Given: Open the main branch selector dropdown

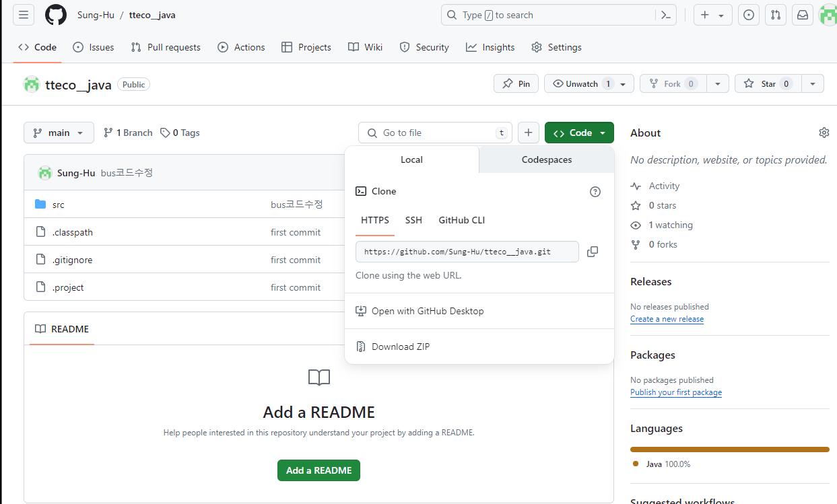Looking at the screenshot, I should pyautogui.click(x=58, y=133).
